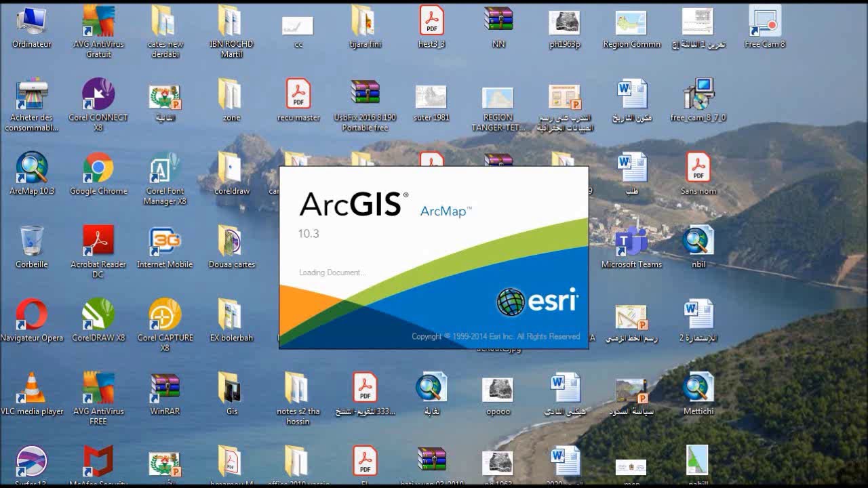Launch Corel CONNECT X8
The height and width of the screenshot is (488, 868).
(x=98, y=95)
